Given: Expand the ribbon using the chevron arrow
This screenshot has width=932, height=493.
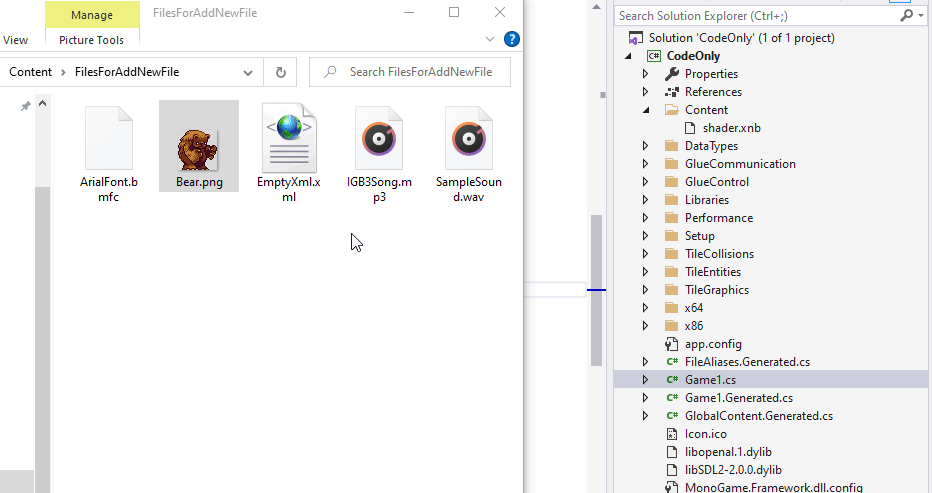Looking at the screenshot, I should point(490,39).
